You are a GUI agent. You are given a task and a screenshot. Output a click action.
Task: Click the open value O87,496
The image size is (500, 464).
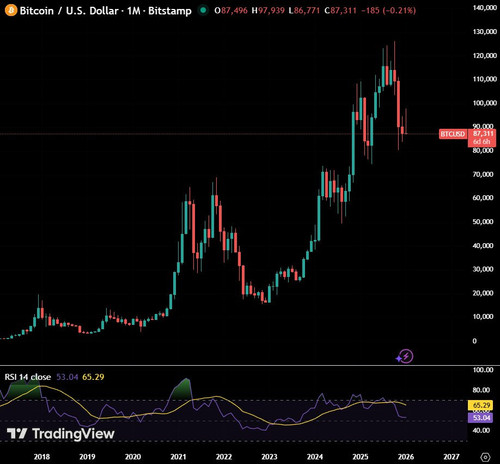[x=231, y=11]
